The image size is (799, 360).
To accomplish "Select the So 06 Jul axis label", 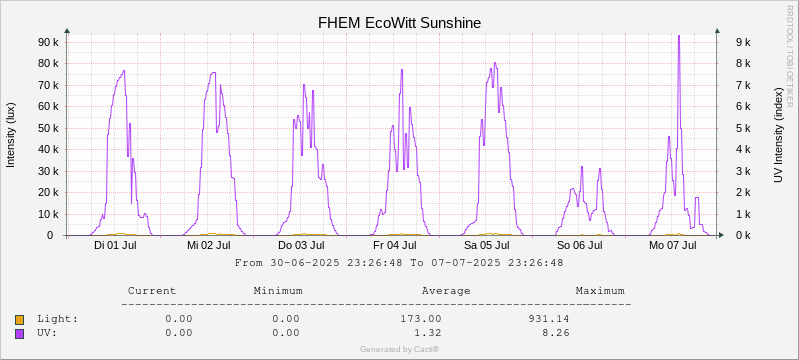I will 580,246.
